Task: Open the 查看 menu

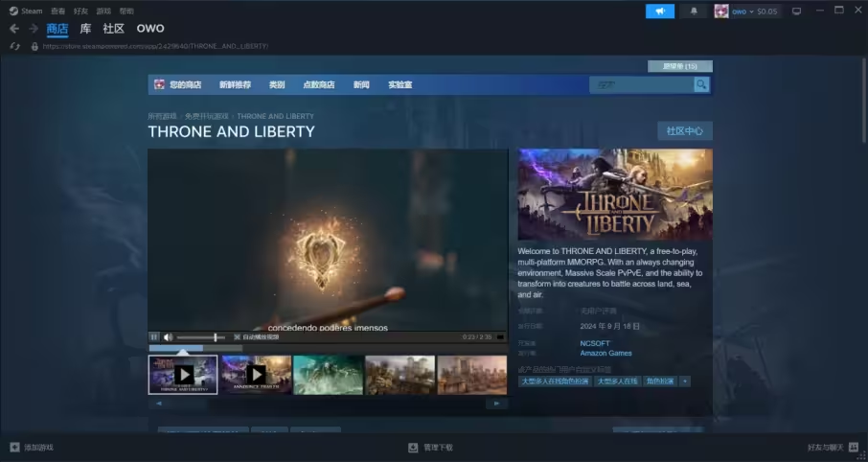Action: 57,12
